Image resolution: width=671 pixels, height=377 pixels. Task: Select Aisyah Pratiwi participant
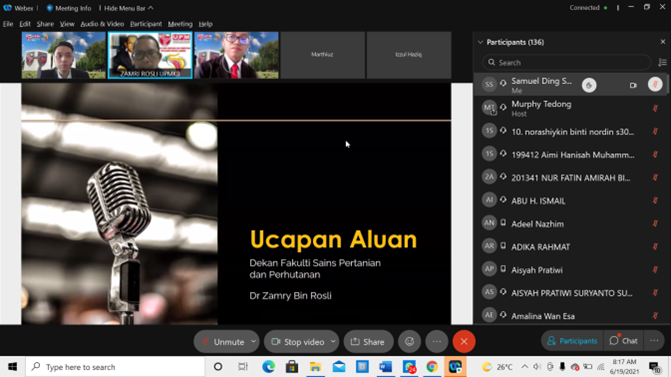pos(570,270)
